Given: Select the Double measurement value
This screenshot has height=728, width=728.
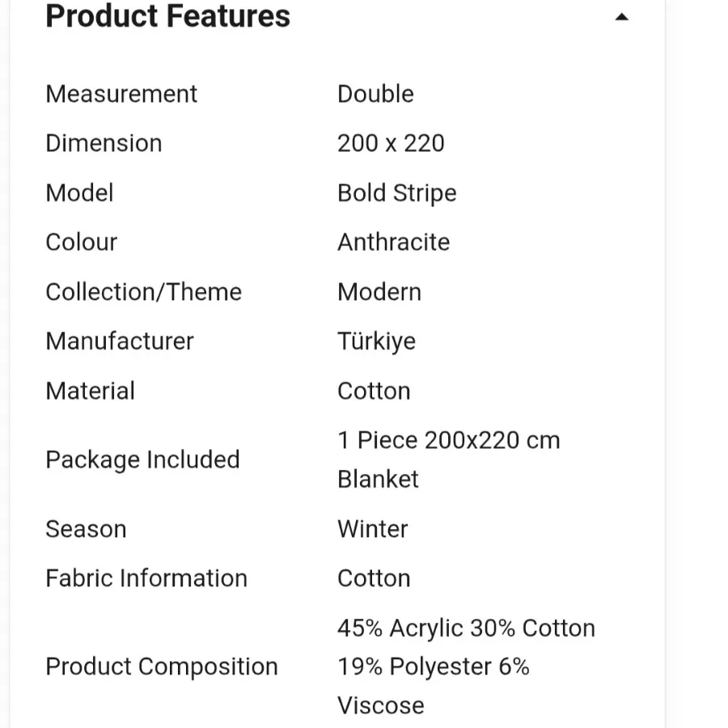Looking at the screenshot, I should [375, 94].
